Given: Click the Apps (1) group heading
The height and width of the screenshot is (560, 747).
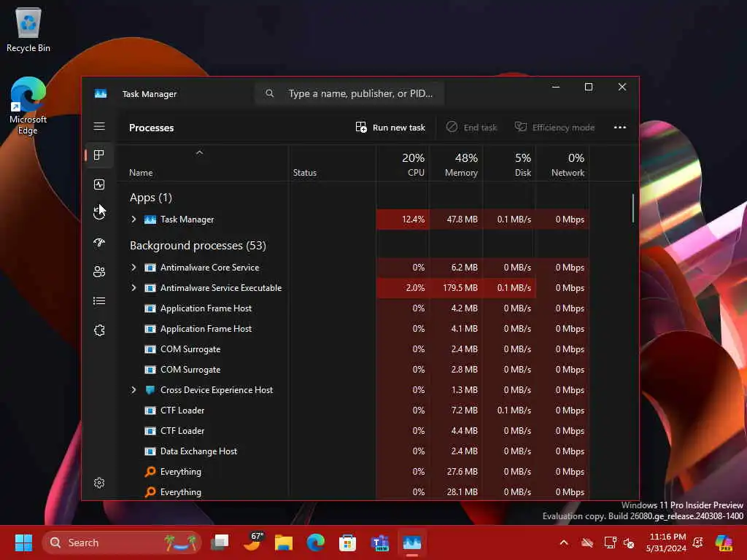Looking at the screenshot, I should point(150,197).
